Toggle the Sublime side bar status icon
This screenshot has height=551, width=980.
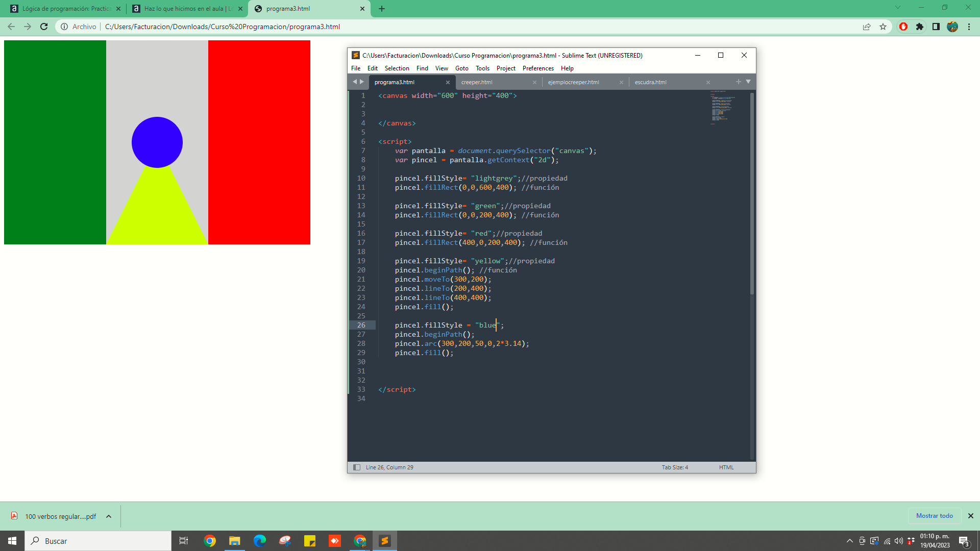tap(357, 467)
